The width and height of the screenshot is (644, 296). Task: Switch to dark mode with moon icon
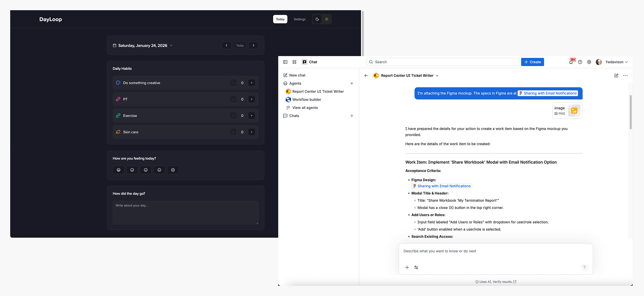[317, 19]
